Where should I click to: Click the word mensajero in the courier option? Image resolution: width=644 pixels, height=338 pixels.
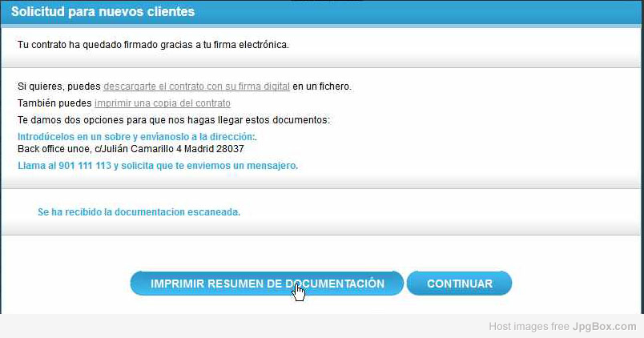(272, 166)
